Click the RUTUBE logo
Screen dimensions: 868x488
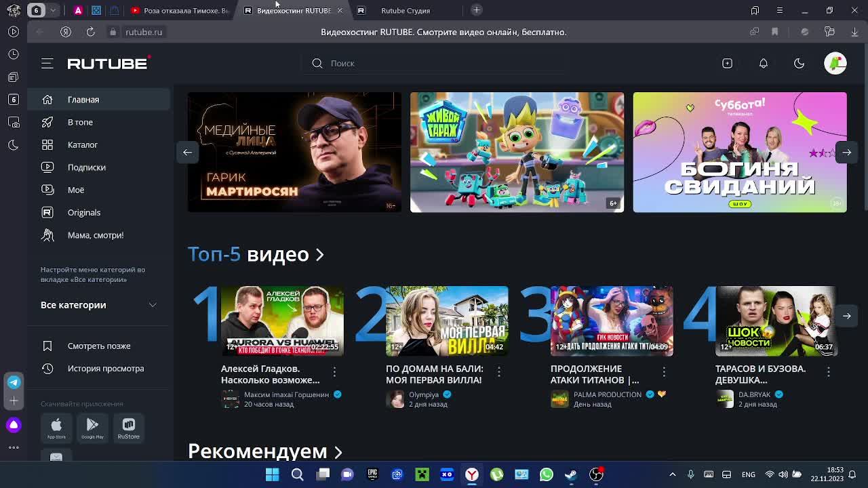pos(108,63)
